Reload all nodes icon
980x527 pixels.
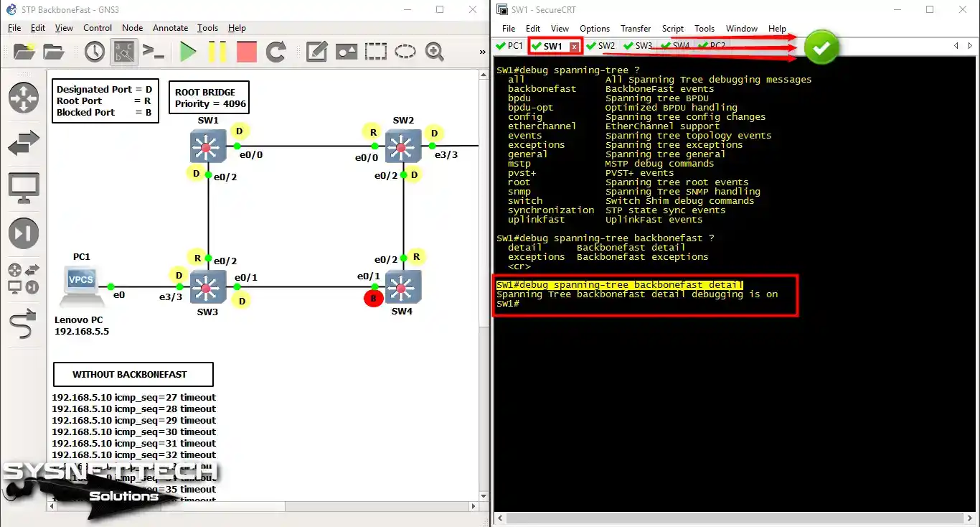[x=276, y=52]
